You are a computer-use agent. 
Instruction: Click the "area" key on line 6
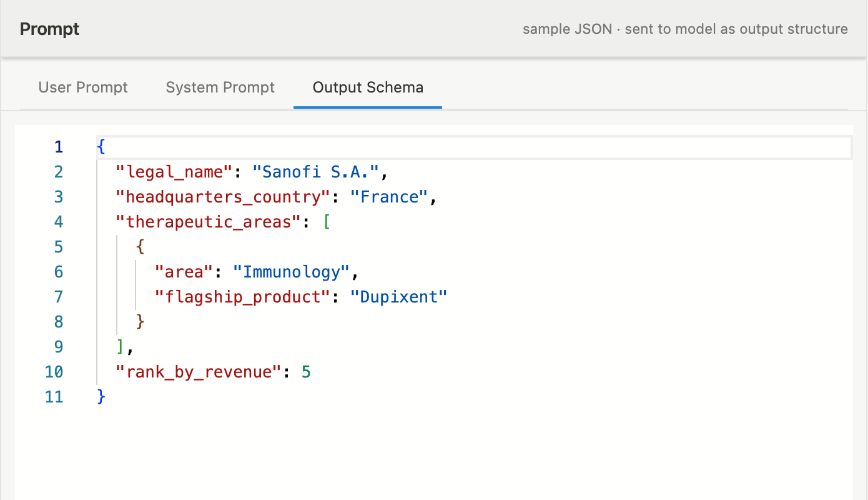pos(184,272)
